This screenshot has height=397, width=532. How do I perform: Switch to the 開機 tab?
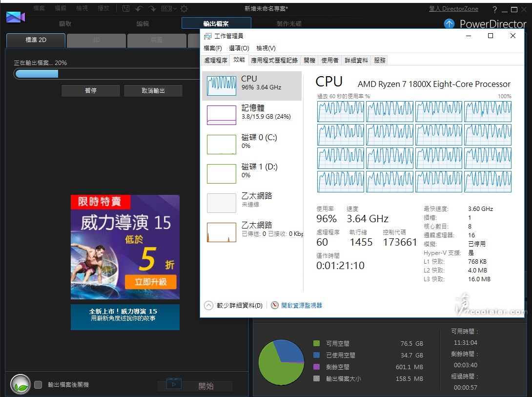pyautogui.click(x=309, y=61)
